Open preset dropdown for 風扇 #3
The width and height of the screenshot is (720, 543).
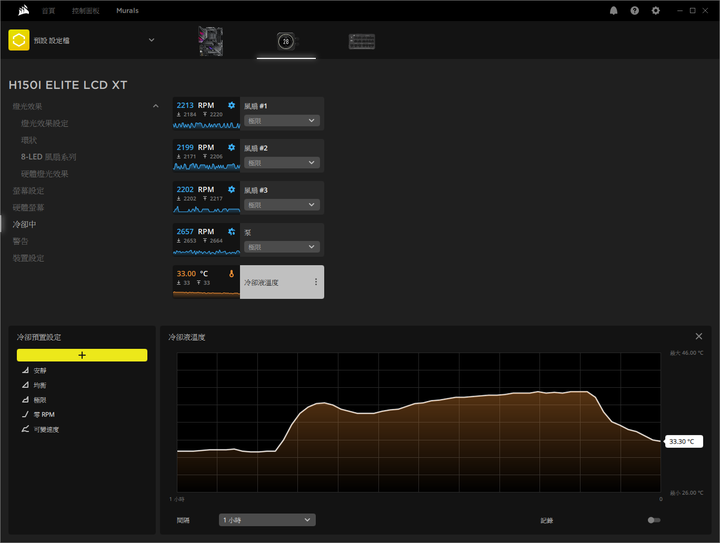point(282,205)
